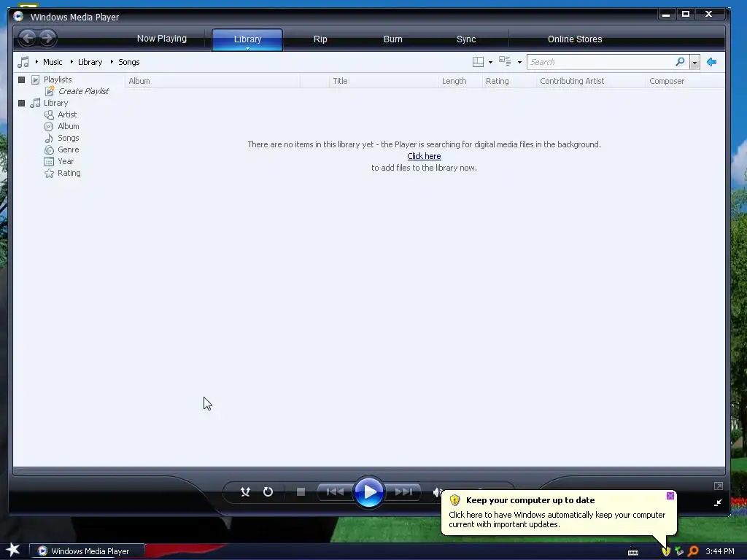The image size is (747, 560).
Task: Open the layout options icon
Action: coord(478,62)
